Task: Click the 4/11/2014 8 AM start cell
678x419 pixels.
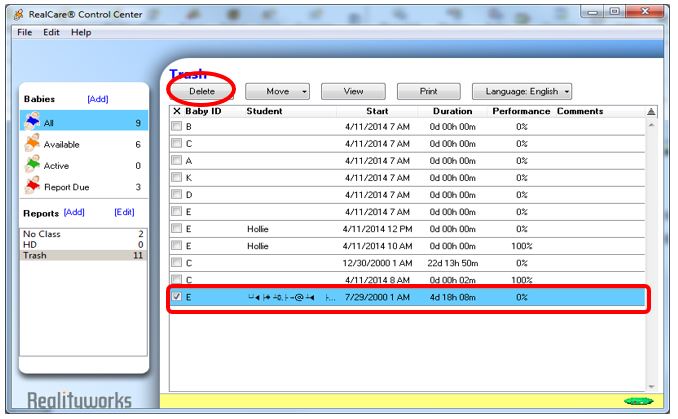Action: pos(377,280)
